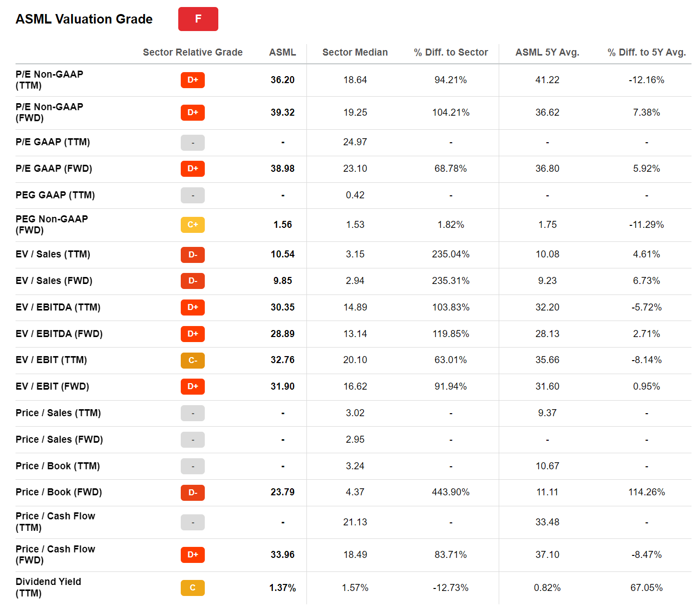Click the D+ grade badge for Price / Cash Flow (FWD)

pos(193,555)
